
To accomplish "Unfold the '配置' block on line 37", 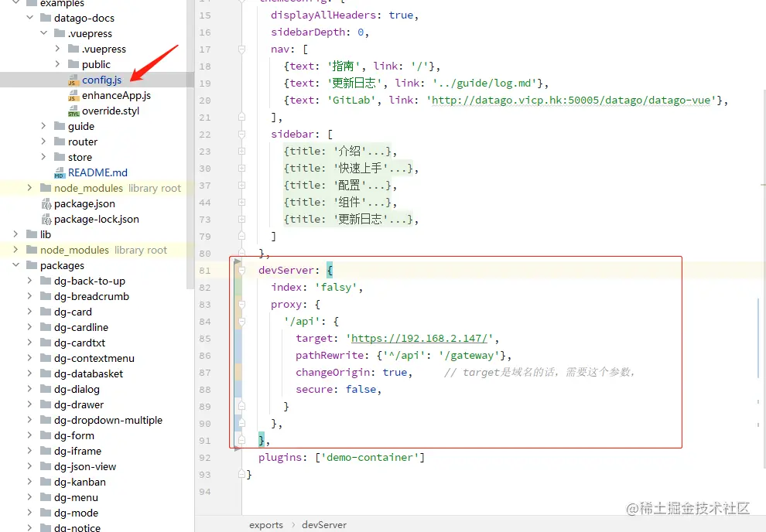I will [241, 186].
